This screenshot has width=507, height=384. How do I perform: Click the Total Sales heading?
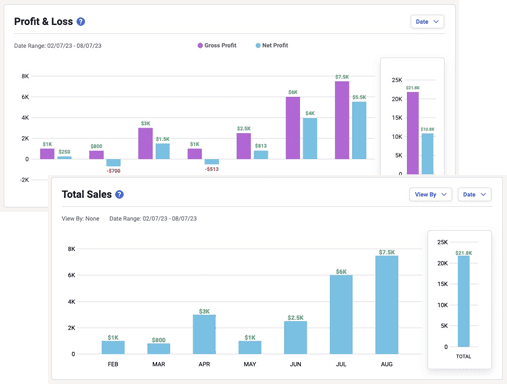tap(87, 194)
